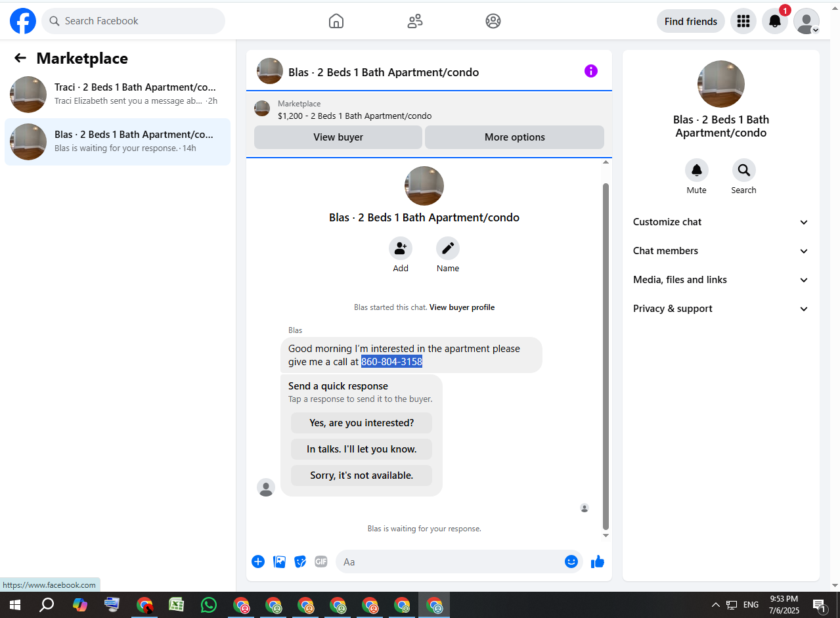Open the account profile avatar menu

click(x=807, y=21)
